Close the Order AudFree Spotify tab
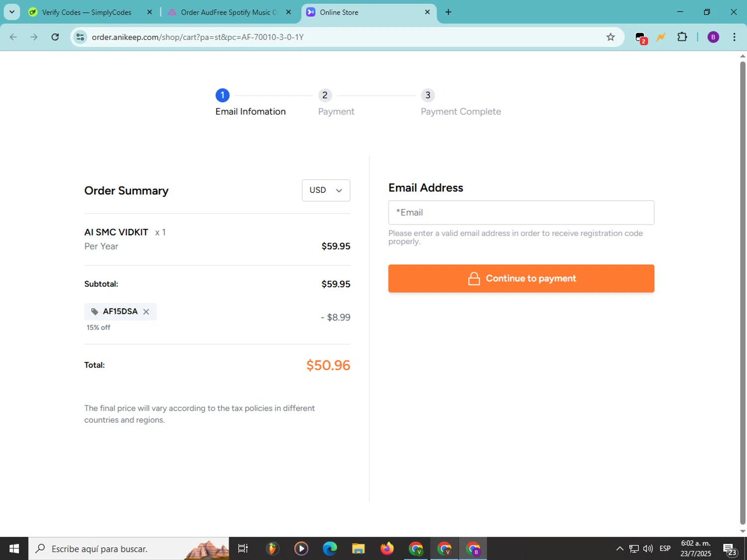Screen dimensions: 747x560 (x=288, y=12)
